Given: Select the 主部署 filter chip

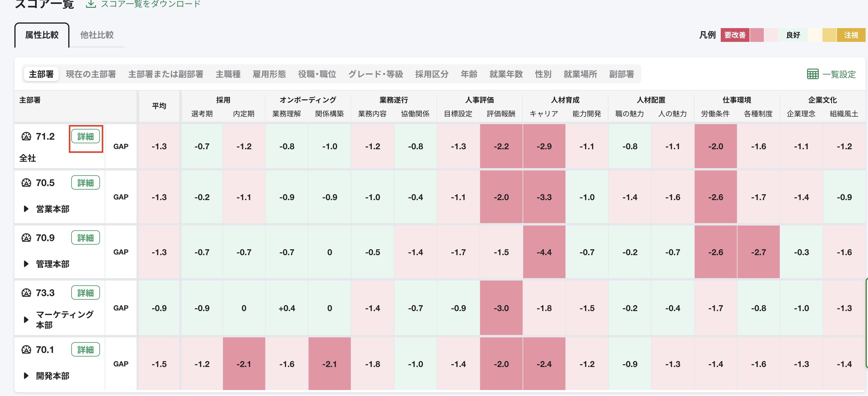Looking at the screenshot, I should coord(41,74).
